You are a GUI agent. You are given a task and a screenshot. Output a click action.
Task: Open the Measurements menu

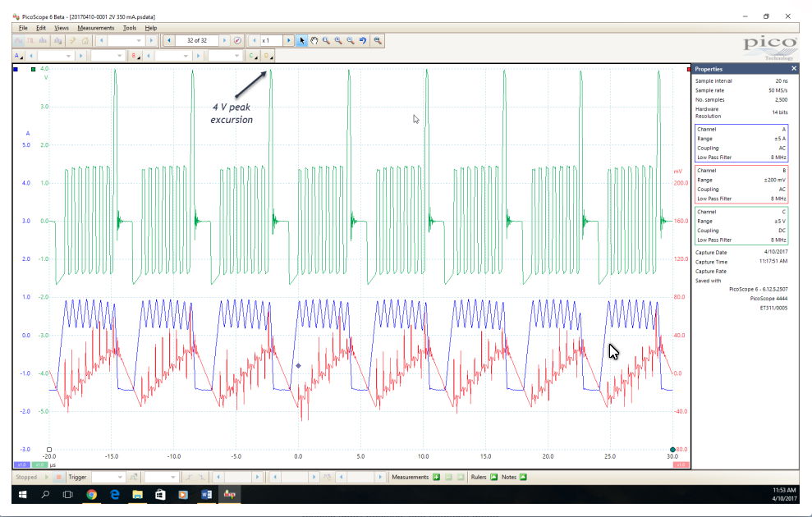tap(96, 28)
